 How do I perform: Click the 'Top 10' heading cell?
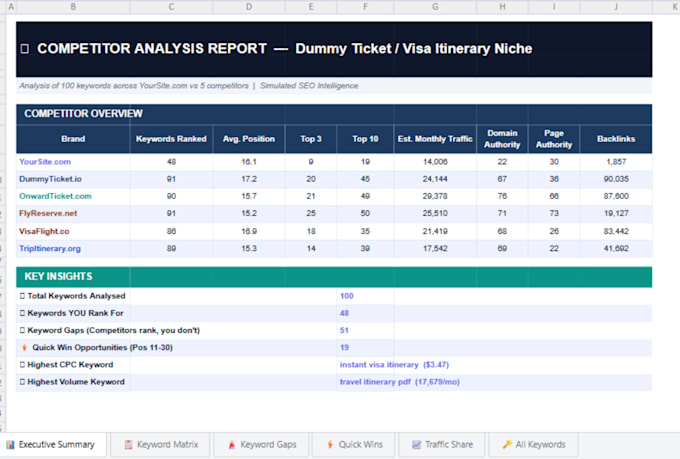pos(365,139)
